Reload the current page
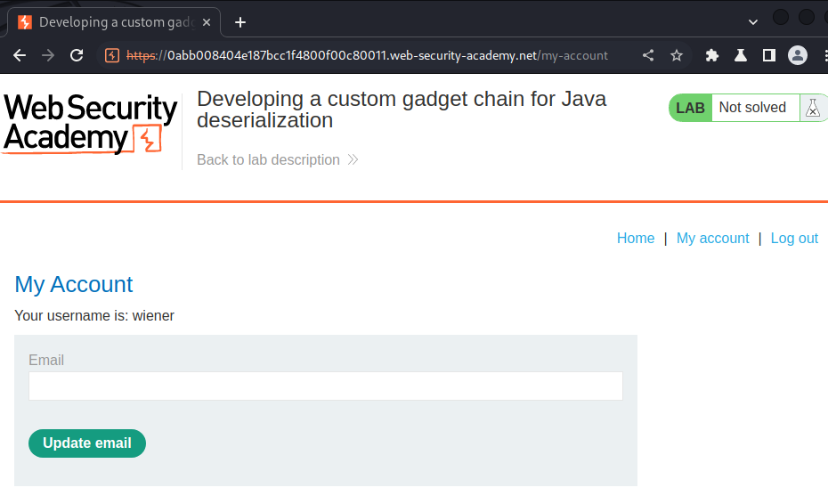828x504 pixels. (77, 55)
